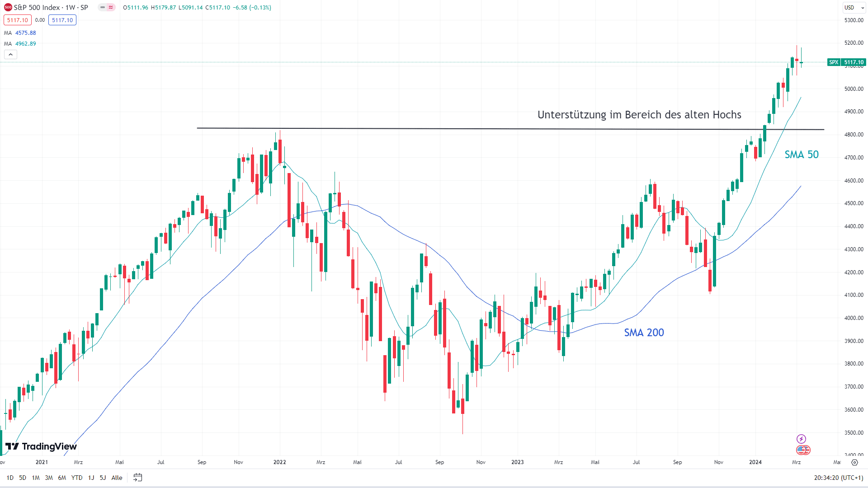Select the Unterstützung im Bereich text annotation
Viewport: 868px width, 488px height.
[x=639, y=115]
